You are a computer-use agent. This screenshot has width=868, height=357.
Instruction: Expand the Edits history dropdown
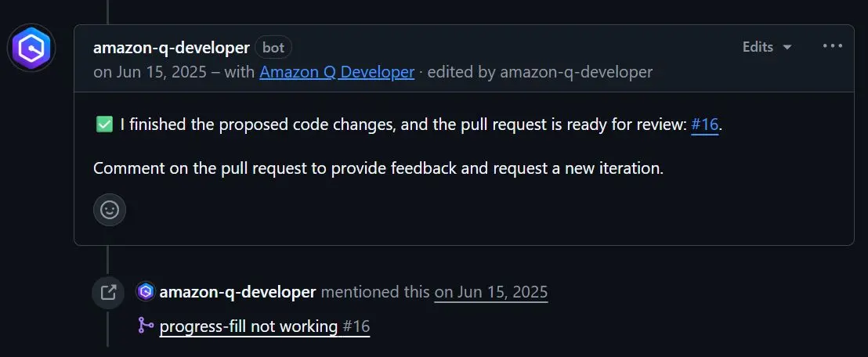767,47
